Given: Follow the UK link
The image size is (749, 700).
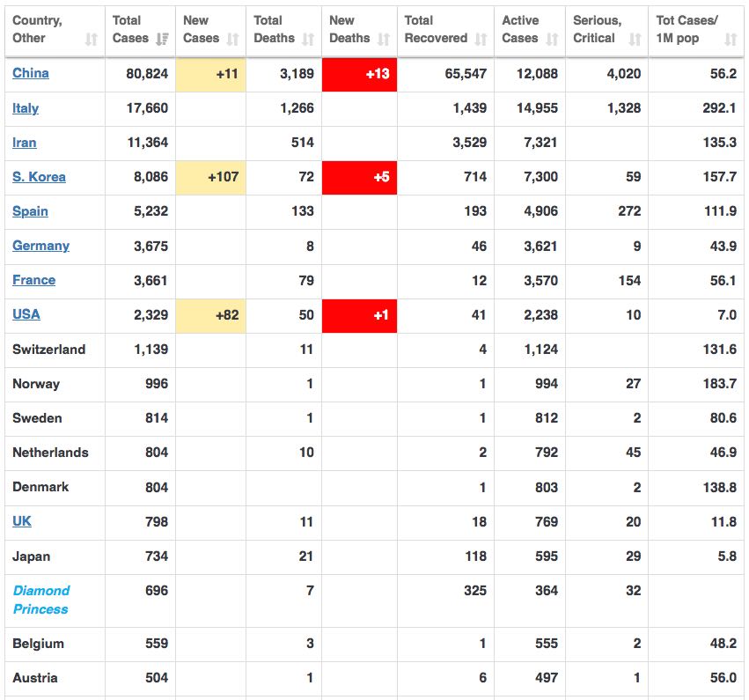Looking at the screenshot, I should point(22,521).
